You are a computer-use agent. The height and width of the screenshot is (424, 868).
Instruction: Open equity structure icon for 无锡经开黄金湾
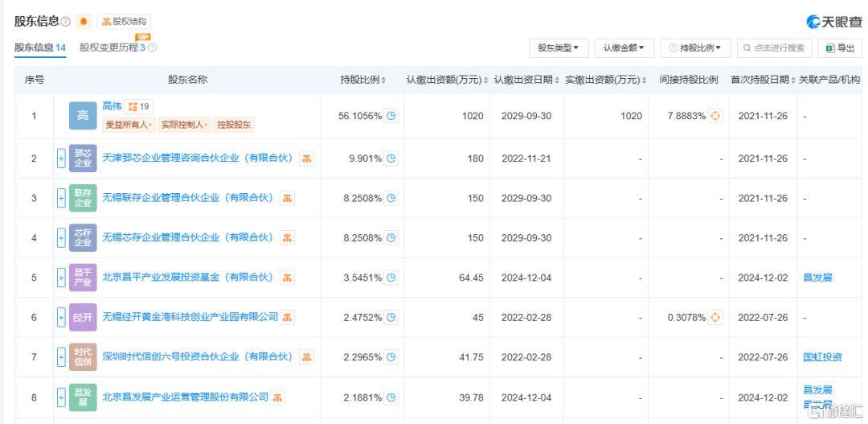pos(287,317)
